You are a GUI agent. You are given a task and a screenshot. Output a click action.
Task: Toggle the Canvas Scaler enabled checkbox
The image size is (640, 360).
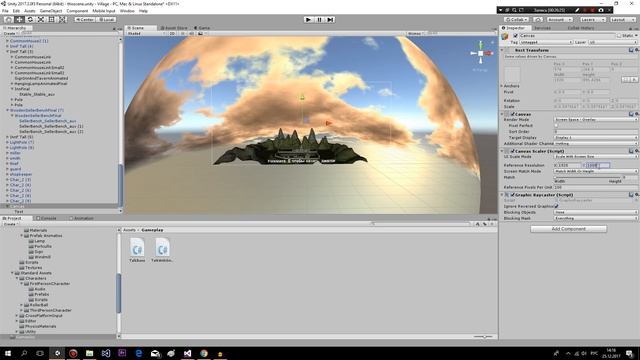click(513, 151)
